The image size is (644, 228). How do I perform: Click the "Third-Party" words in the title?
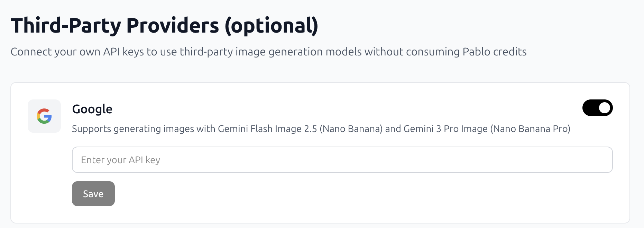pos(66,26)
